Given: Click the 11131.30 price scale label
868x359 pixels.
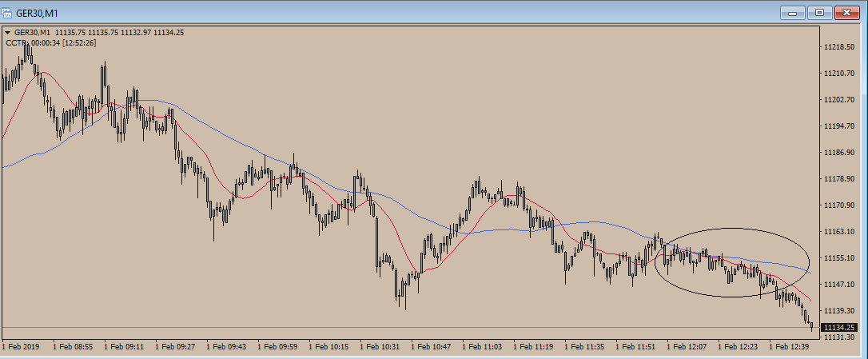Looking at the screenshot, I should click(x=840, y=337).
